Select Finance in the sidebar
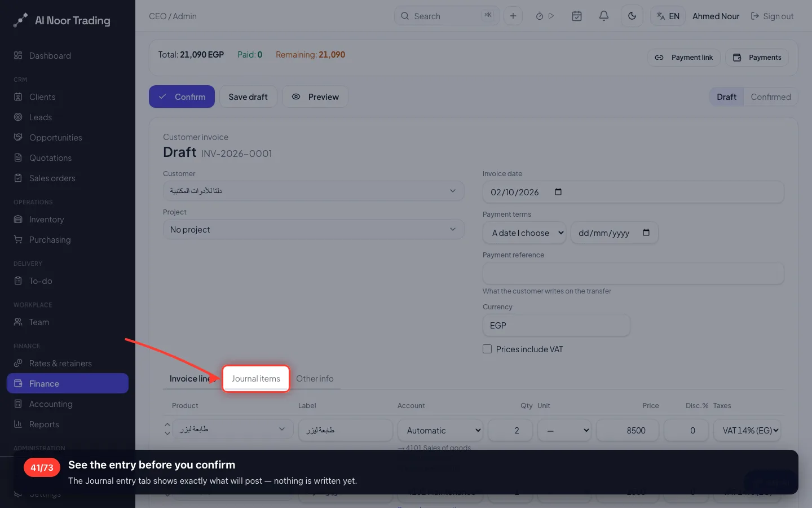812x508 pixels. click(68, 383)
